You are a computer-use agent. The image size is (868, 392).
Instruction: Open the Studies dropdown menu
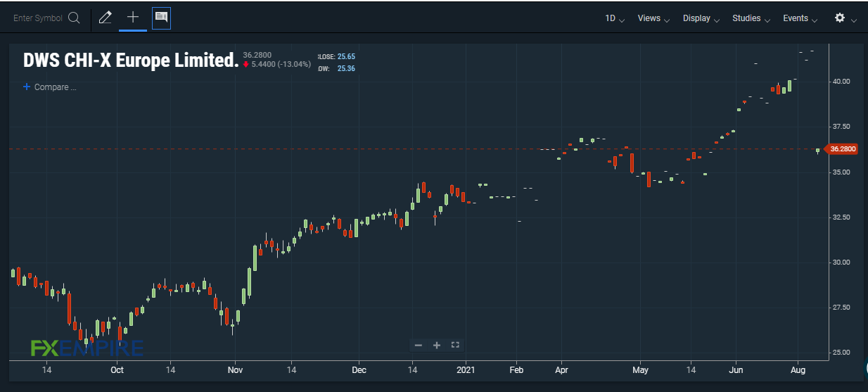(751, 18)
